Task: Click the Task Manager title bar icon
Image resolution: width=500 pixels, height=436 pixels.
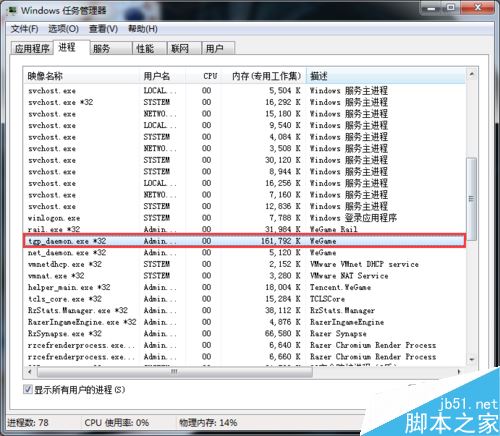Action: [x=12, y=10]
